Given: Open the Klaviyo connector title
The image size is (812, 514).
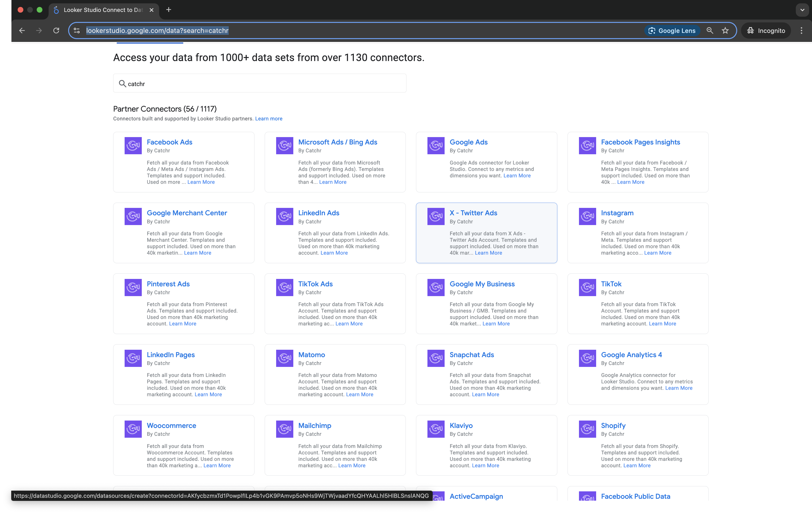Looking at the screenshot, I should click(461, 426).
